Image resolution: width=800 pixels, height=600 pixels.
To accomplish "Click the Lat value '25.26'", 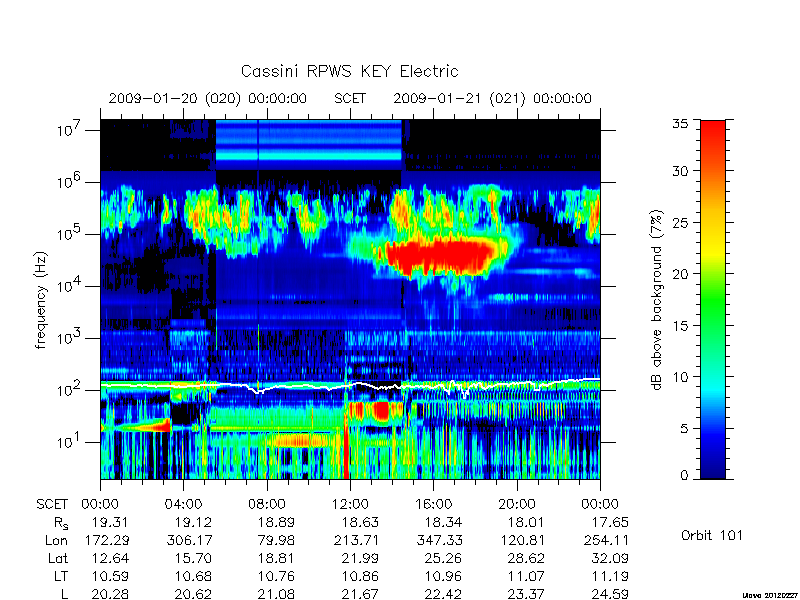I will [x=443, y=558].
